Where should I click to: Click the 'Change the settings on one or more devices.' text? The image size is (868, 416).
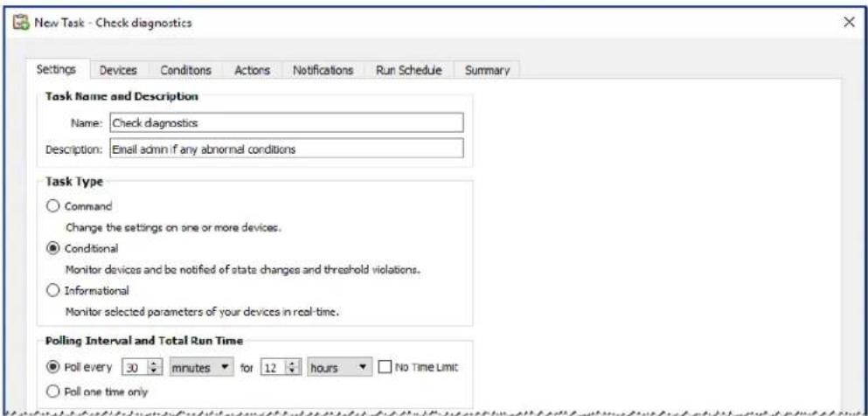point(174,227)
